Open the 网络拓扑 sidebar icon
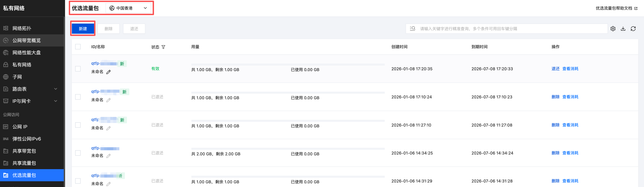644x187 pixels. (6, 28)
